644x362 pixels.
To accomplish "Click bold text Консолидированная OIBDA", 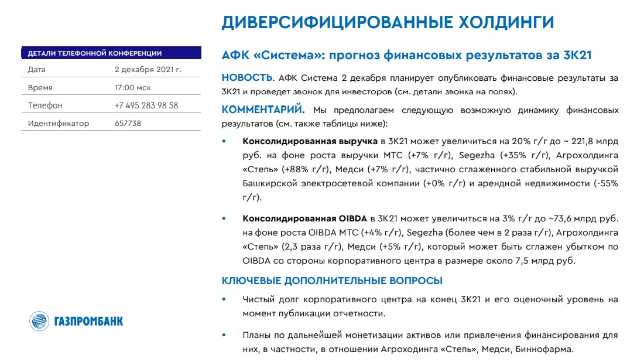I will [304, 218].
